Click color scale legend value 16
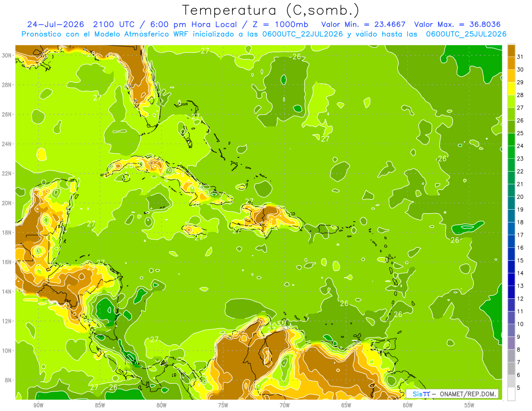 (520, 248)
